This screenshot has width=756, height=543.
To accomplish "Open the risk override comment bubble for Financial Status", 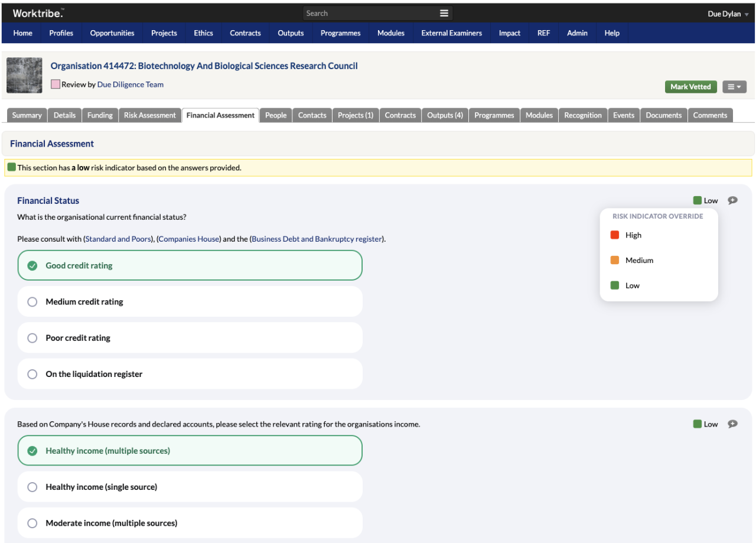I will pyautogui.click(x=732, y=200).
